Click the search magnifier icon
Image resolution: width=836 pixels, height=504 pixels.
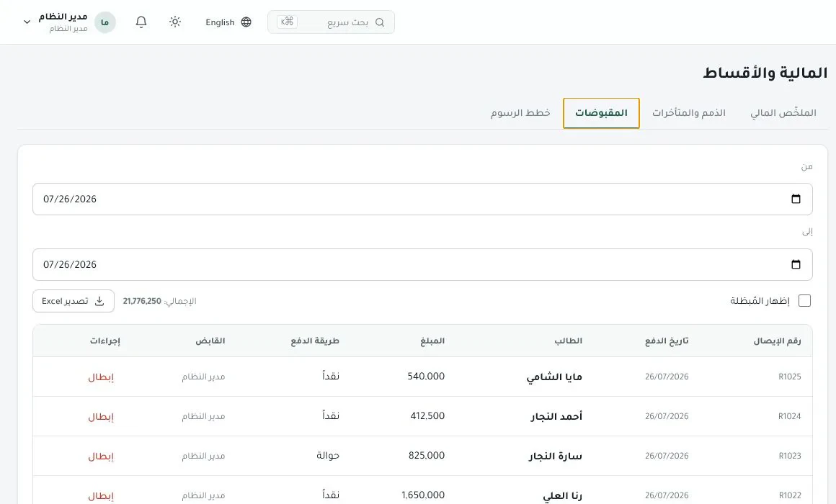tap(380, 22)
